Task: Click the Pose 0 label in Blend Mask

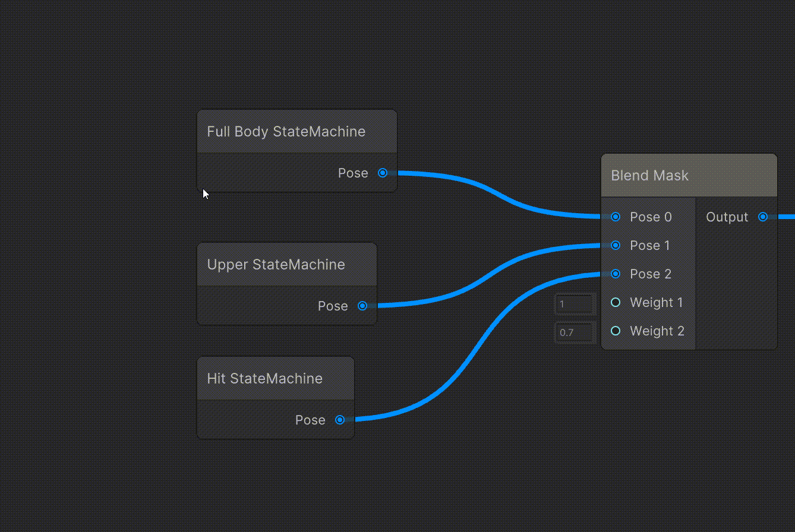Action: click(x=651, y=217)
